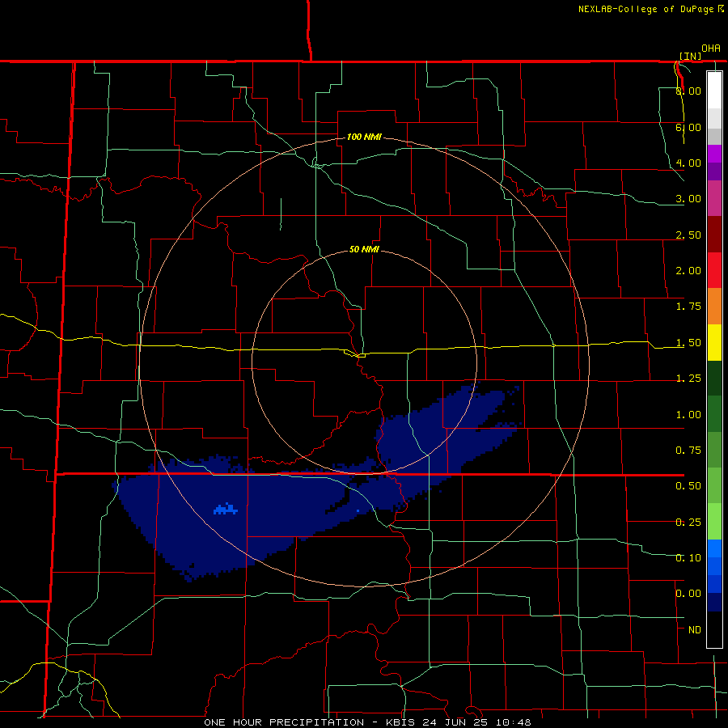
Task: Click the 3.00 legend value
Action: click(688, 199)
